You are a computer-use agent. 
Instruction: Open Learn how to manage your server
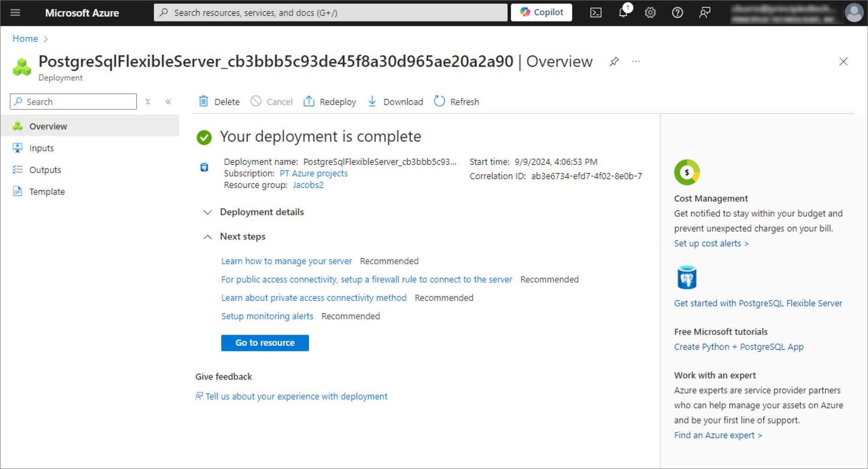coord(286,261)
